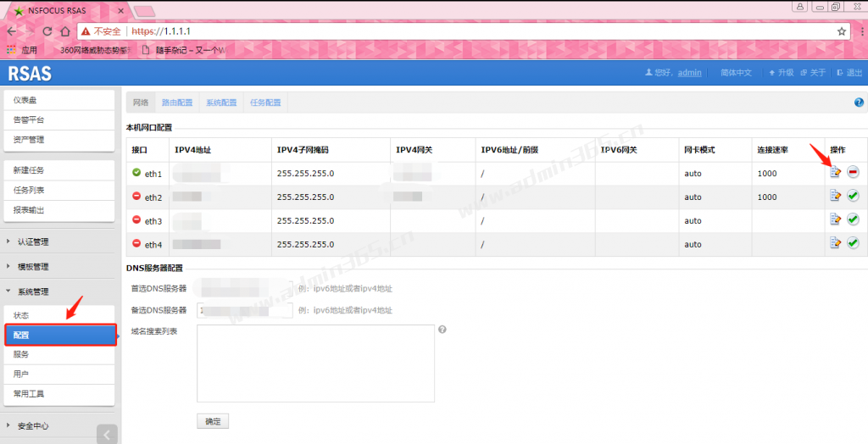Image resolution: width=868 pixels, height=444 pixels.
Task: Open 用户 under system management
Action: point(58,375)
